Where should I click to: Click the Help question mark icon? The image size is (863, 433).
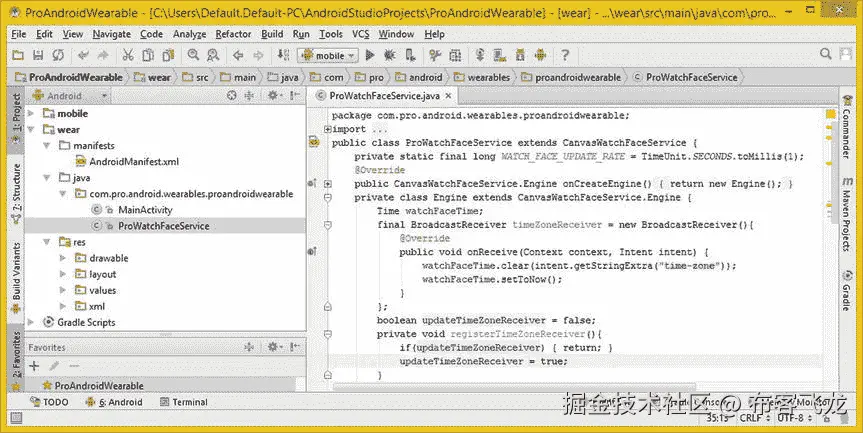coord(565,55)
